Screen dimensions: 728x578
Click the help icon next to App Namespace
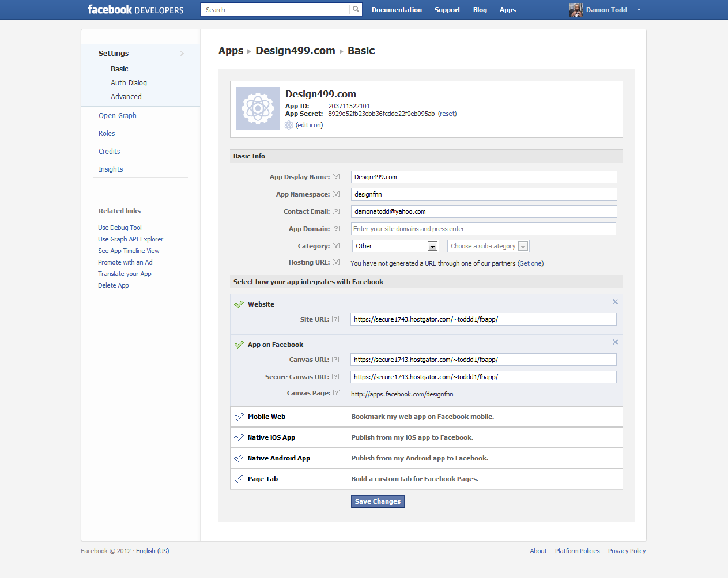tap(336, 194)
